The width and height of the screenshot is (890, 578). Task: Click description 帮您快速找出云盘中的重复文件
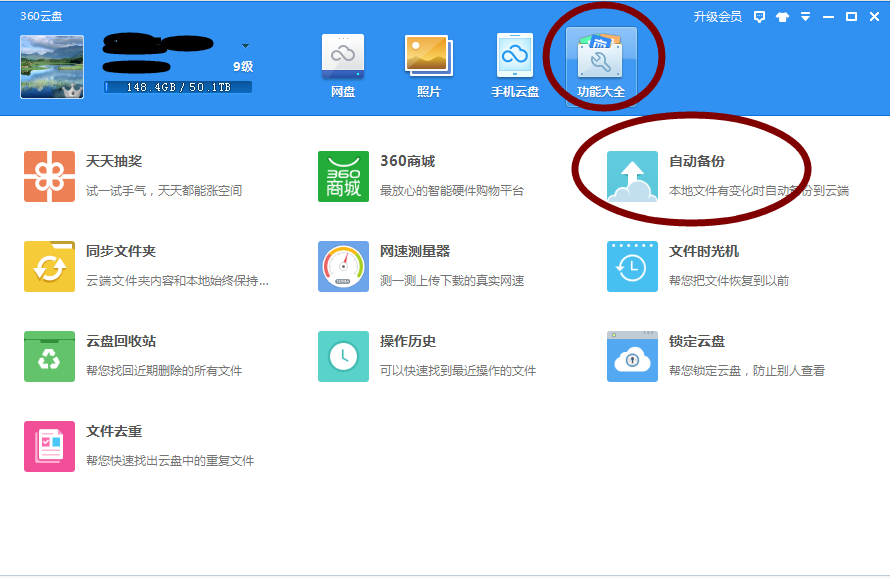(170, 460)
